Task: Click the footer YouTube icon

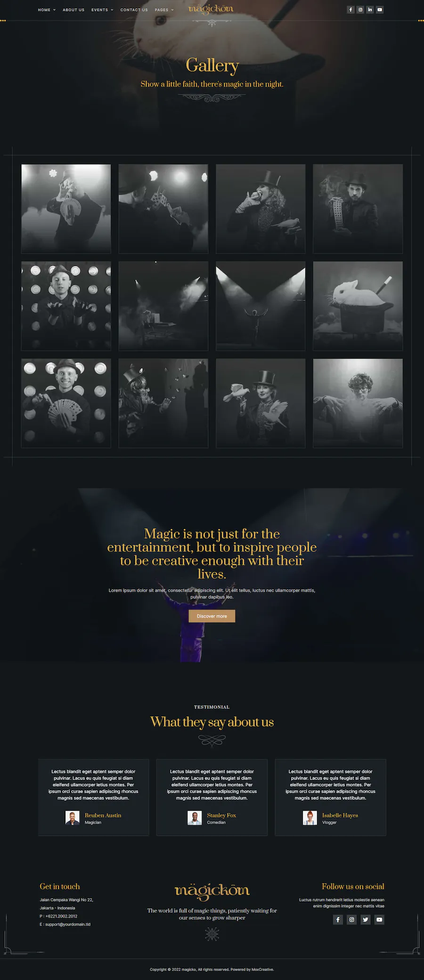Action: pyautogui.click(x=379, y=919)
